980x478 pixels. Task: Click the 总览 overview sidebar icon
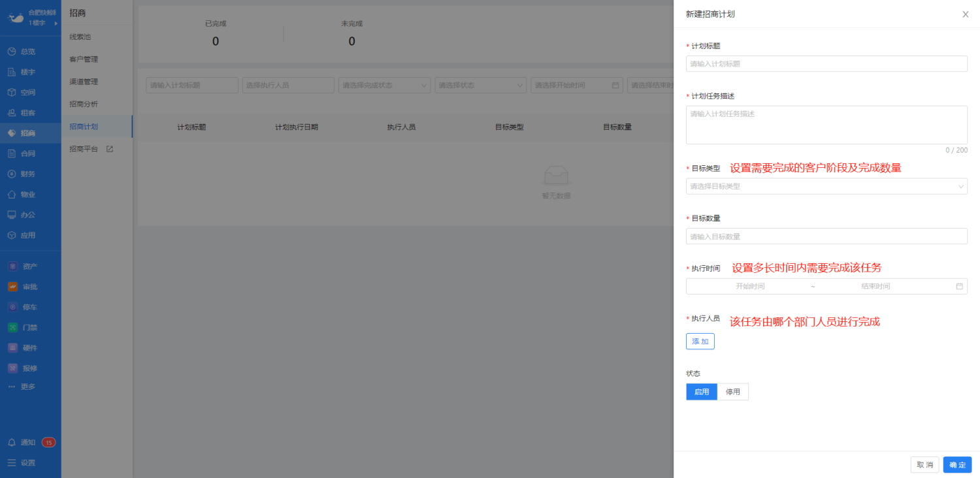(x=12, y=52)
